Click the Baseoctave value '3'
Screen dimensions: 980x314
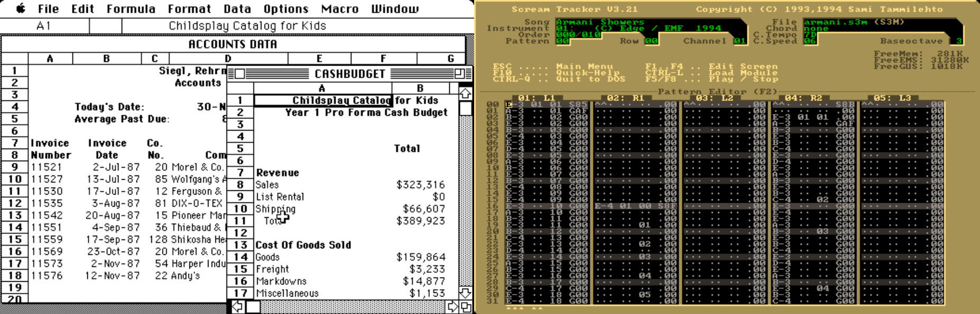958,41
